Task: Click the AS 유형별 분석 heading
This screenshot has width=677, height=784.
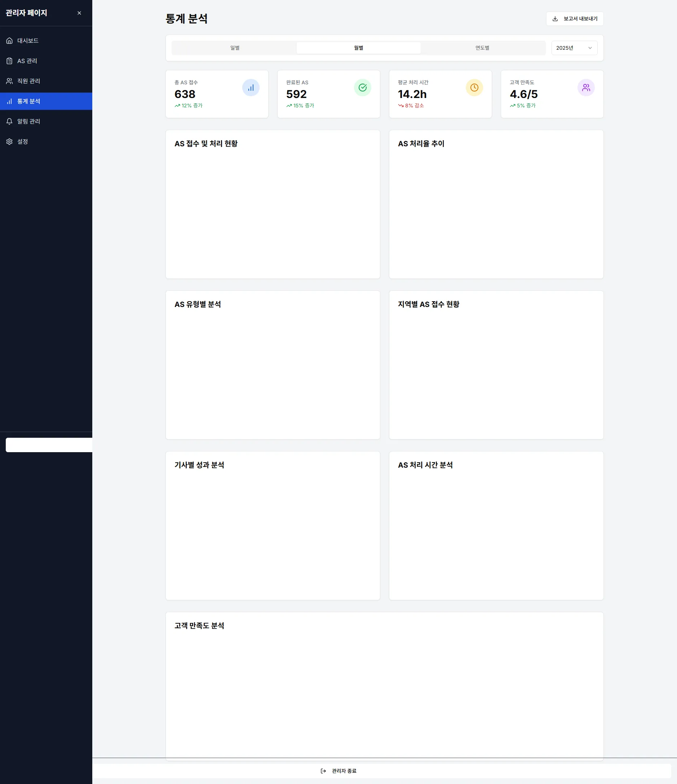Action: point(198,304)
